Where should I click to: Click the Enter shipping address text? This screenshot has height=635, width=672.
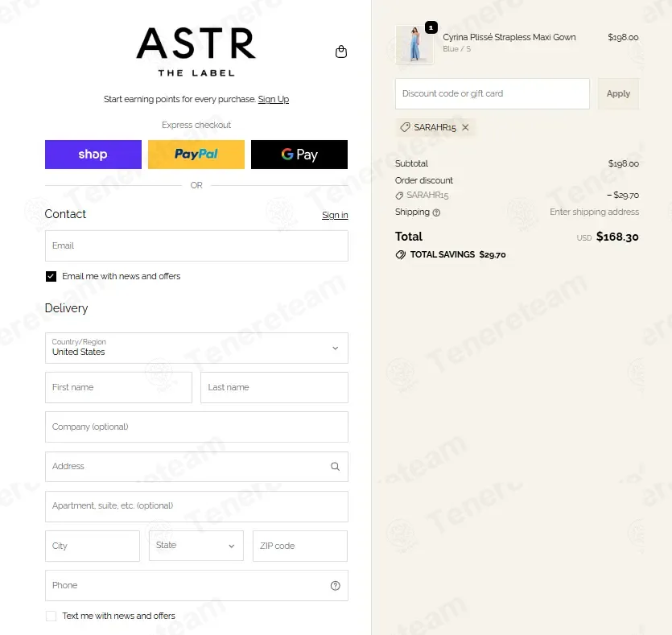click(x=594, y=212)
